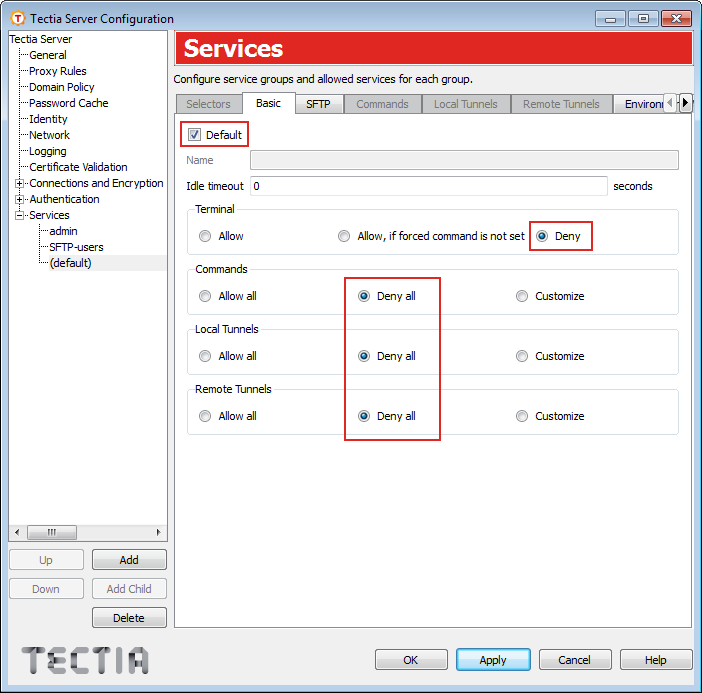The width and height of the screenshot is (702, 693).
Task: Select Logging in the tree
Action: (47, 151)
